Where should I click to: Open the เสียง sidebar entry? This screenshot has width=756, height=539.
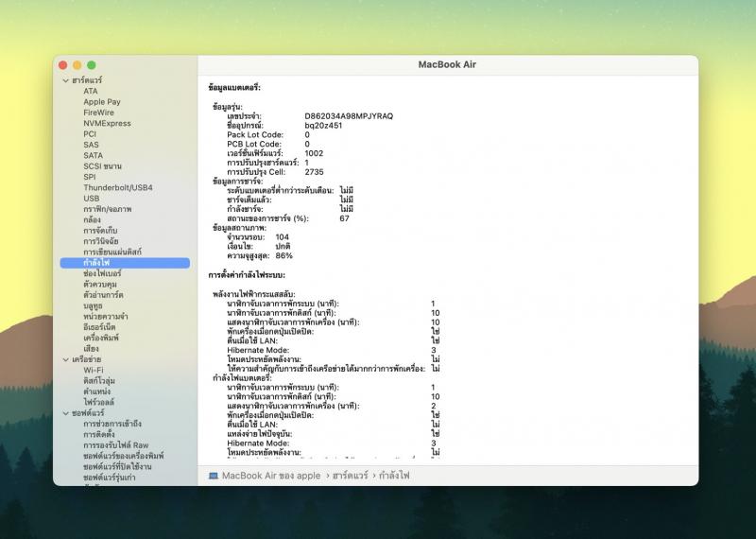click(x=91, y=349)
